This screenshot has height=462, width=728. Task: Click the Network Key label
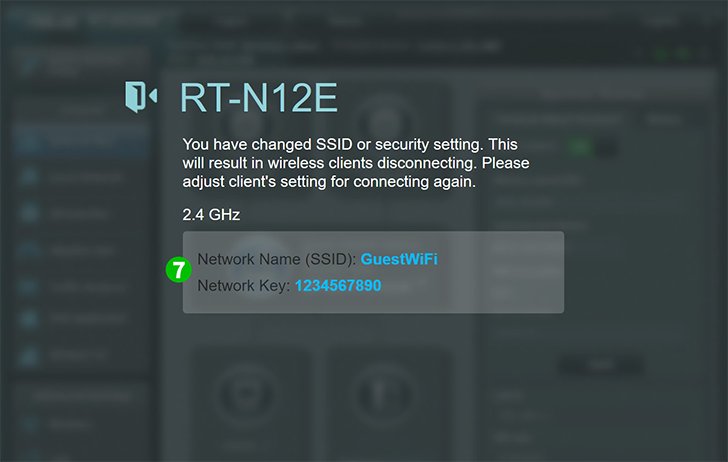244,286
